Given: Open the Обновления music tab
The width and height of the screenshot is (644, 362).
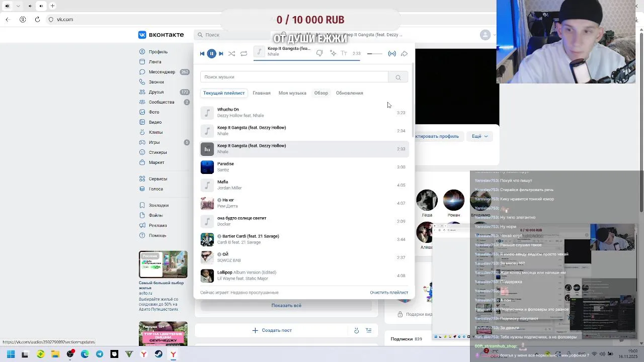Looking at the screenshot, I should click(350, 93).
